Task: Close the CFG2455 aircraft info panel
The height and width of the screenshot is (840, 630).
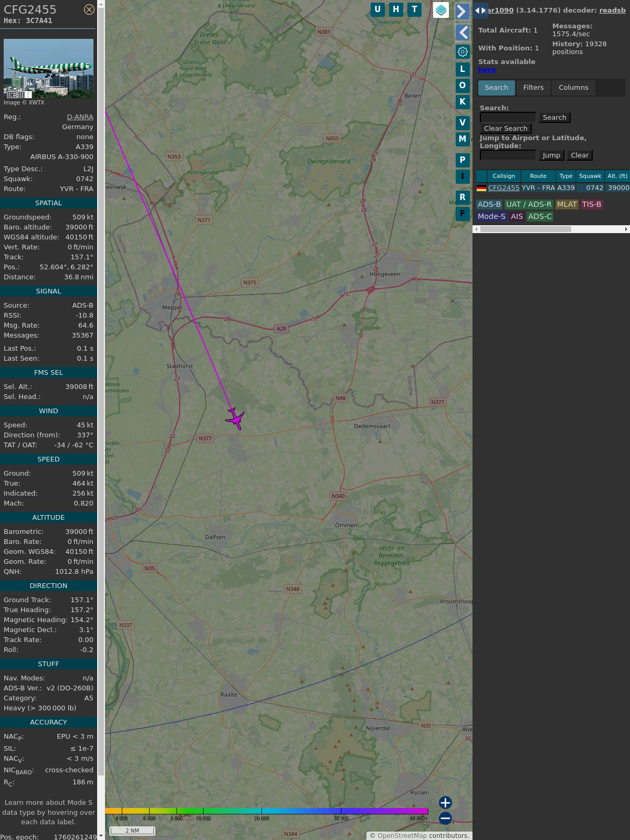Action: pos(89,9)
